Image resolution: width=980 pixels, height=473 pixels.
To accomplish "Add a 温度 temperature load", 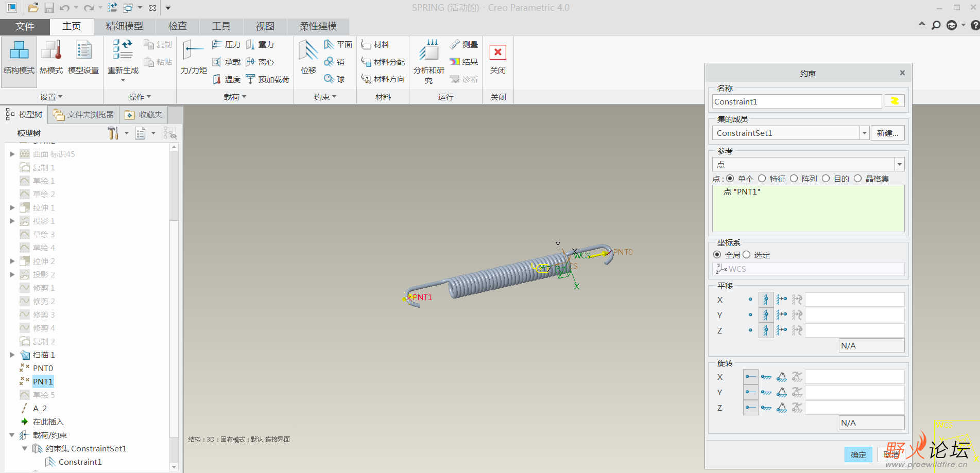I will (x=227, y=79).
